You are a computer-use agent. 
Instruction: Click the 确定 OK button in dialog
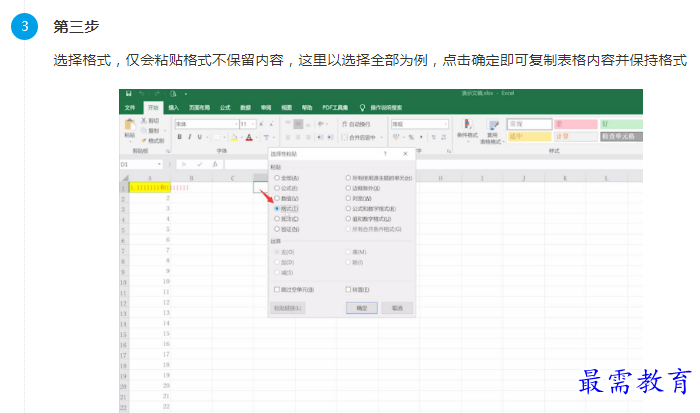coord(362,308)
